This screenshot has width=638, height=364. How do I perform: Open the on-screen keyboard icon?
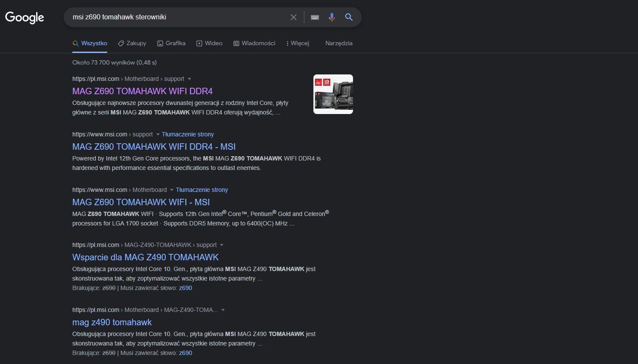pyautogui.click(x=315, y=17)
